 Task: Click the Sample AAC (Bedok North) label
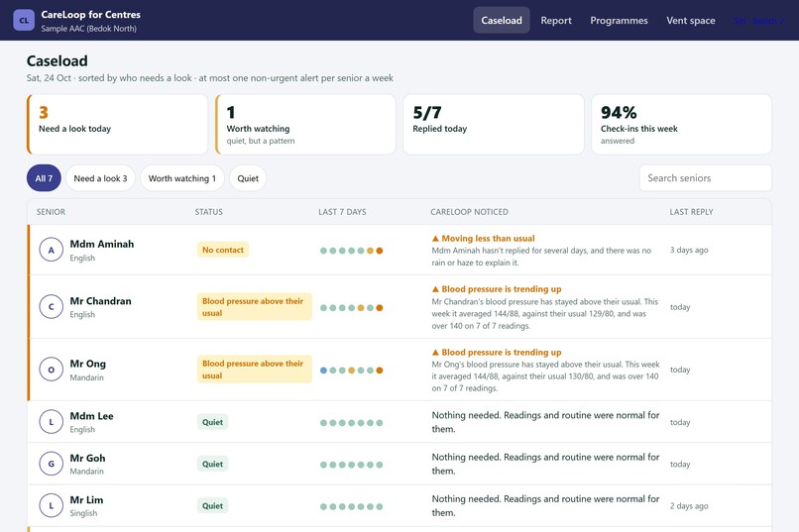coord(88,29)
